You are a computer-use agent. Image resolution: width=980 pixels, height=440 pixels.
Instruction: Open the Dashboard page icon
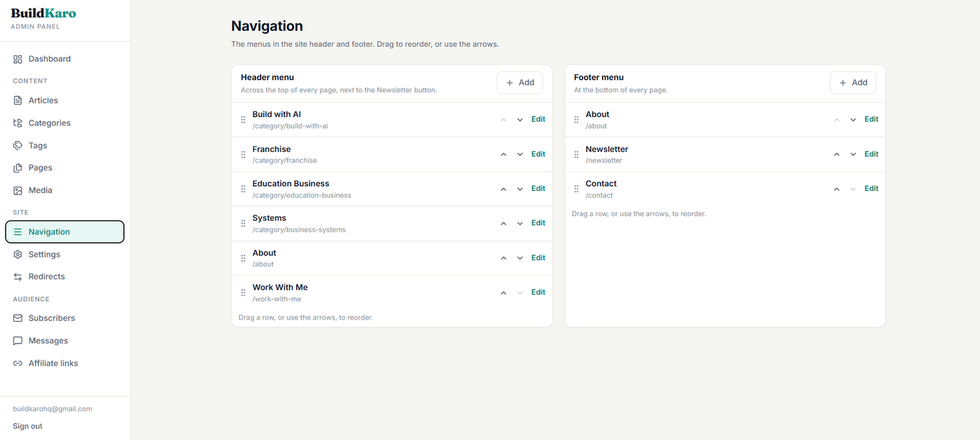pyautogui.click(x=18, y=59)
